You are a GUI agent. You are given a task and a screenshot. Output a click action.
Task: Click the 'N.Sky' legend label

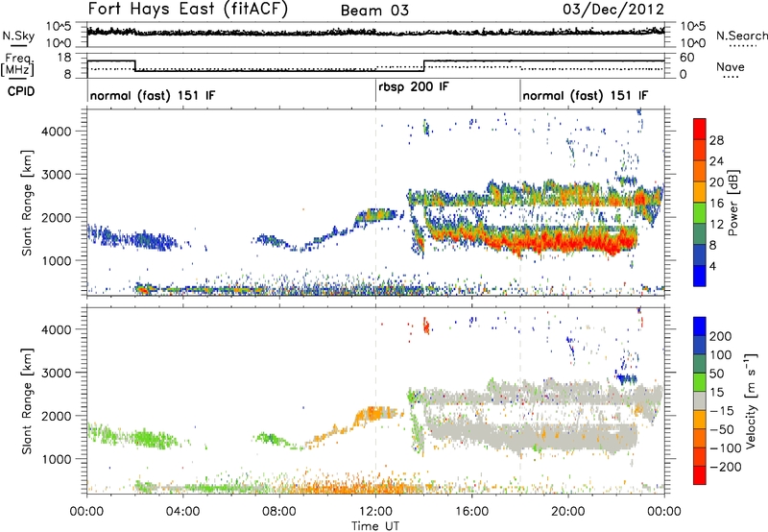tap(18, 36)
